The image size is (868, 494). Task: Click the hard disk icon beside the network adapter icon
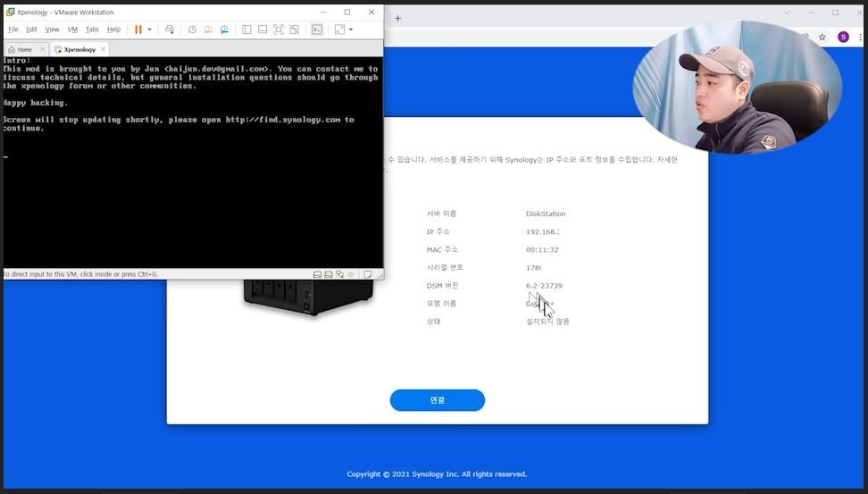point(329,274)
